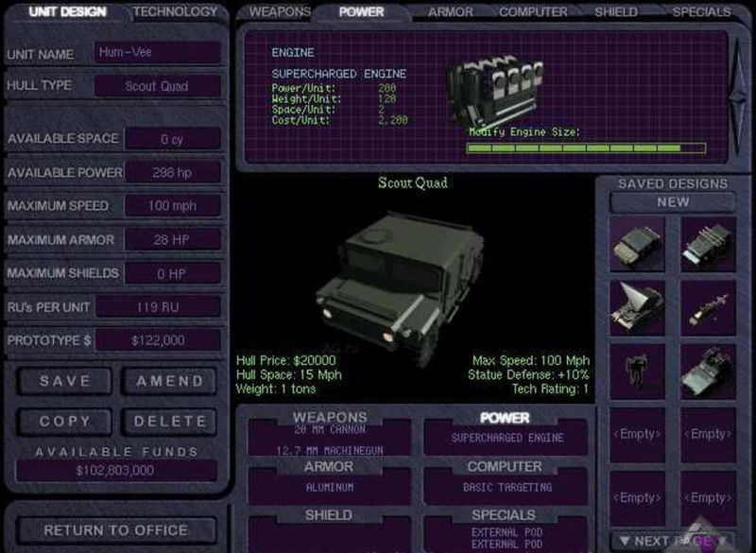Screen dimensions: 756x553
Task: Pick the rifle-shaped saved design thumbnail
Action: pos(708,307)
